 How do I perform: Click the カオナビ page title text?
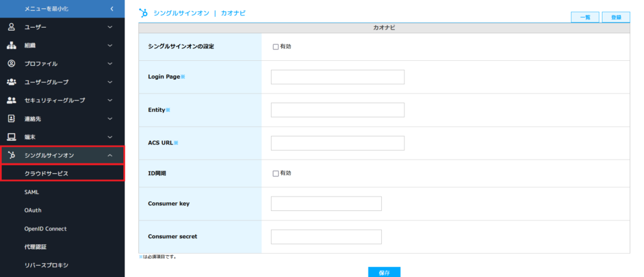click(233, 13)
